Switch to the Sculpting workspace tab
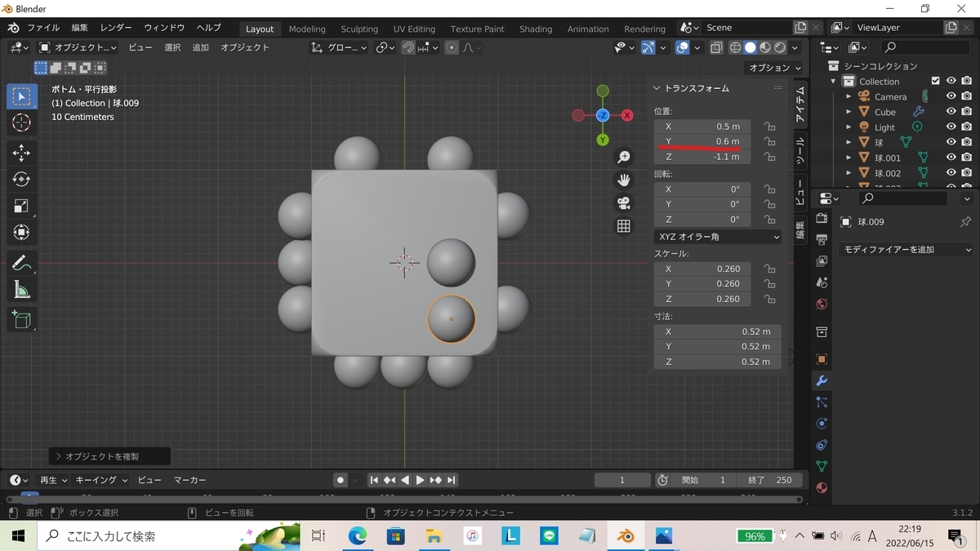This screenshot has height=551, width=980. pos(359,29)
